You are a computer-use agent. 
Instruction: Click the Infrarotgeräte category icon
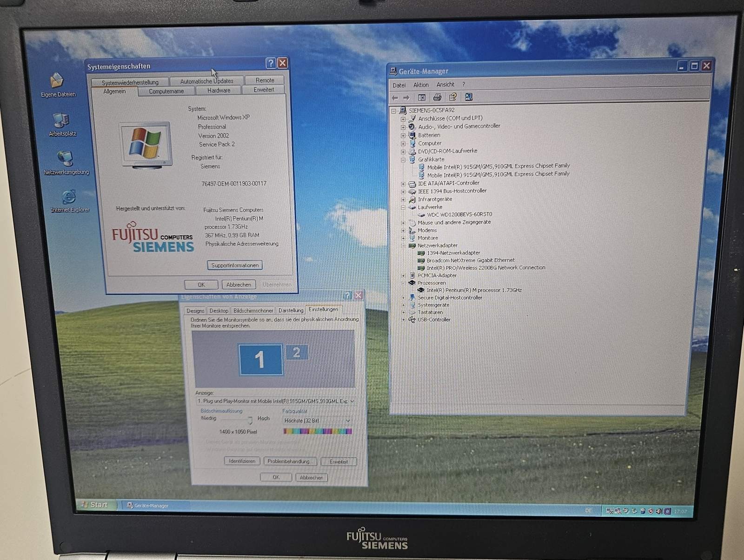coord(412,200)
